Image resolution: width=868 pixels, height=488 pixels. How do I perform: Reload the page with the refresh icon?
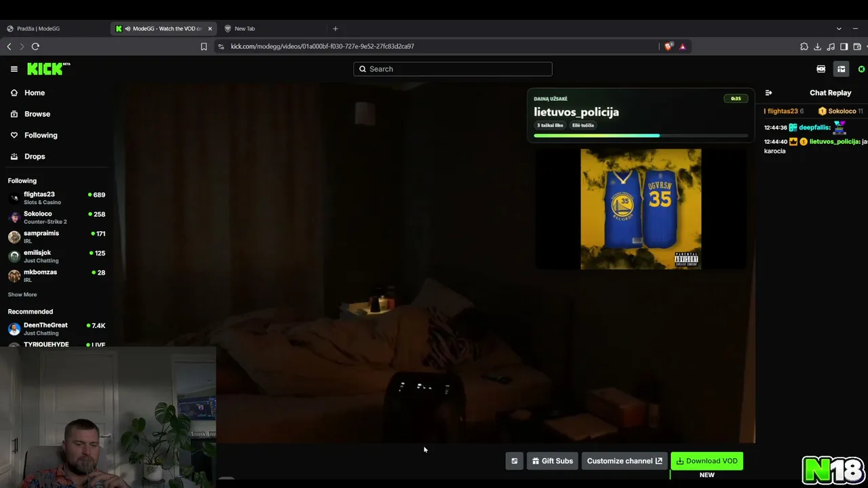[35, 46]
